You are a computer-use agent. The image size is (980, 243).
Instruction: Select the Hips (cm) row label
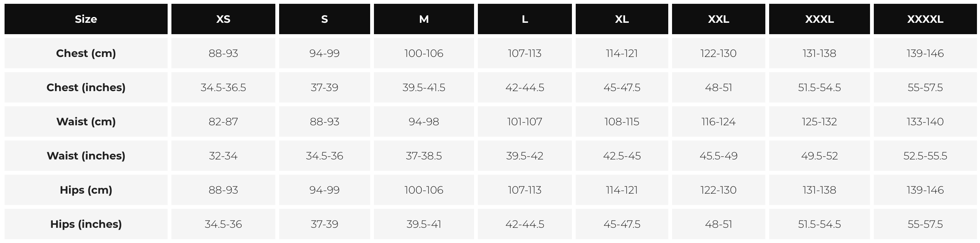86,190
